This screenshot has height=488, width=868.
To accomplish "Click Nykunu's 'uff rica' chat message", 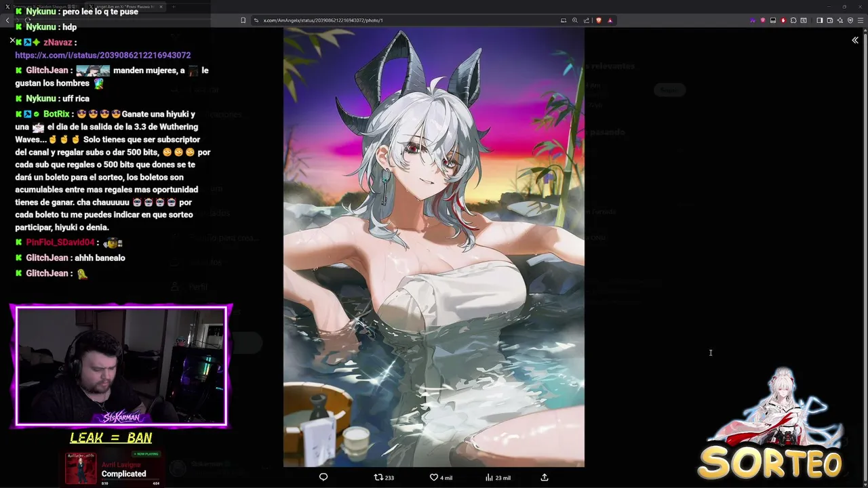I will click(x=76, y=98).
